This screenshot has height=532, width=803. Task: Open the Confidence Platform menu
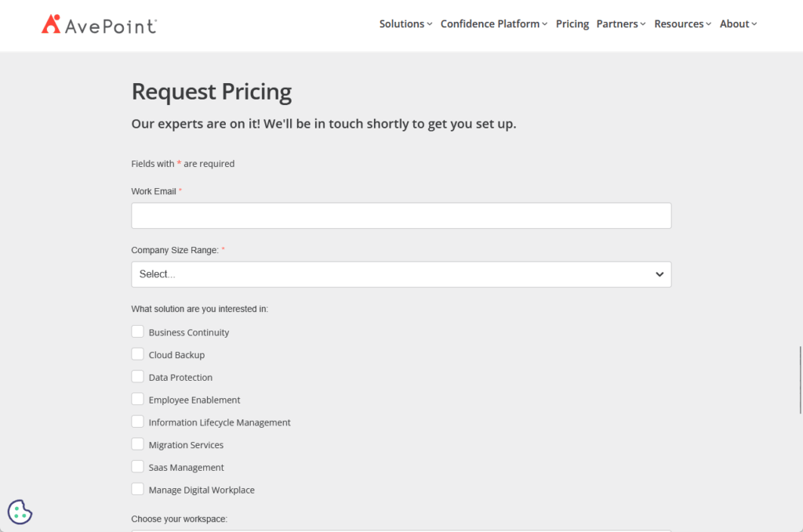(494, 24)
